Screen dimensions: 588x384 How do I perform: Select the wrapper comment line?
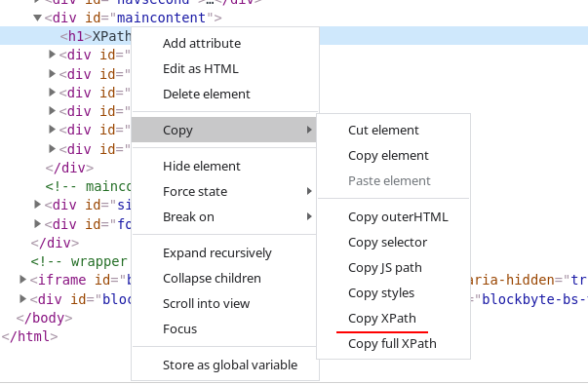(79, 261)
